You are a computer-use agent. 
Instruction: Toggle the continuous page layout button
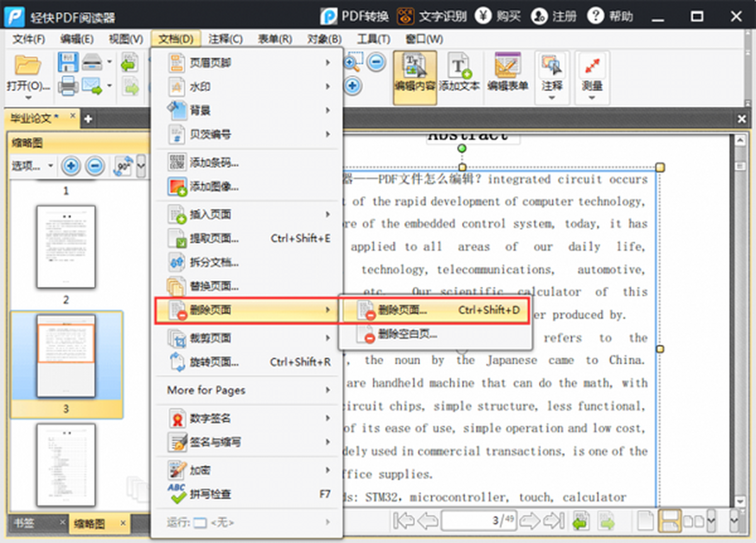[670, 521]
